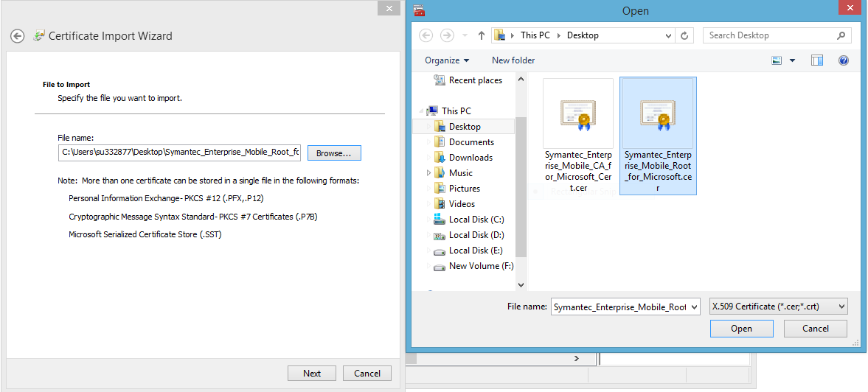Click Desktop in the breadcrumb path

tap(583, 35)
